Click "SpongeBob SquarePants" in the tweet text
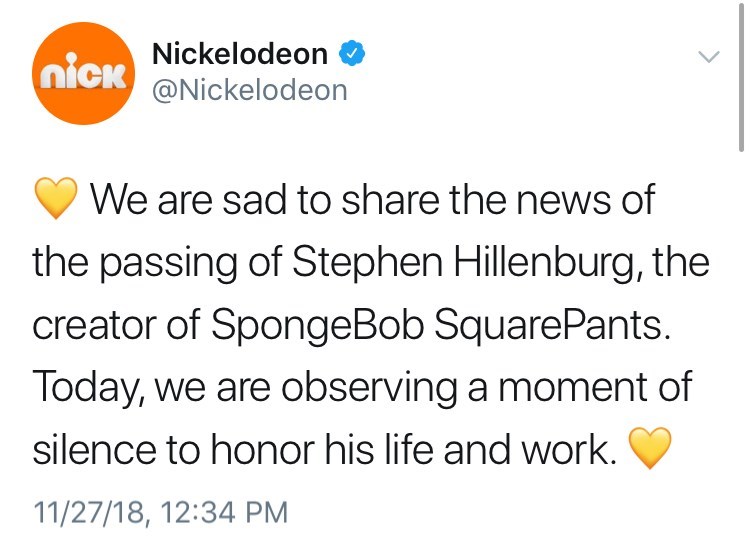The height and width of the screenshot is (543, 750). 435,326
